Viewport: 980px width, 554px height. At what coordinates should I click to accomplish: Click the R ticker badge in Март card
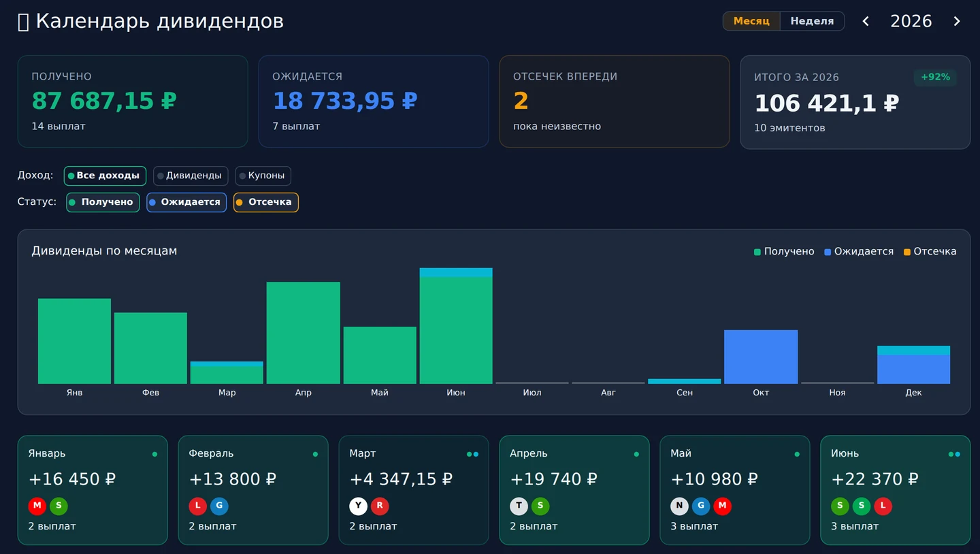[x=380, y=506]
